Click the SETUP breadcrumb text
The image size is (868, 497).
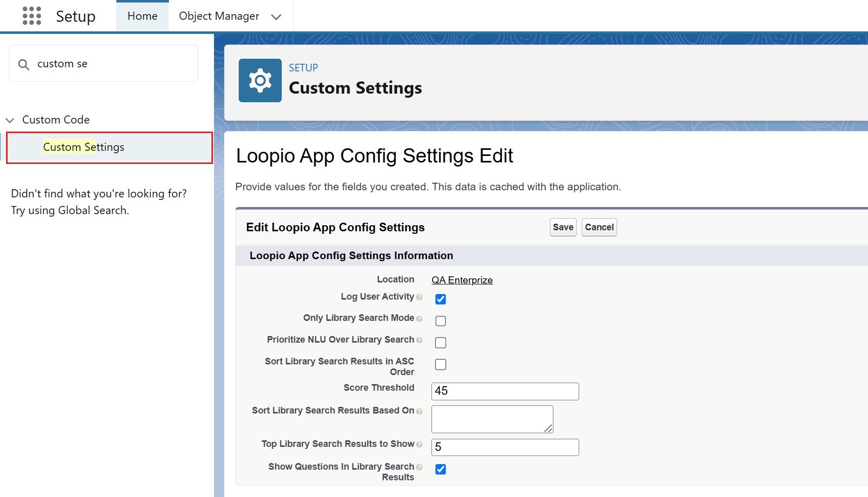(x=303, y=68)
